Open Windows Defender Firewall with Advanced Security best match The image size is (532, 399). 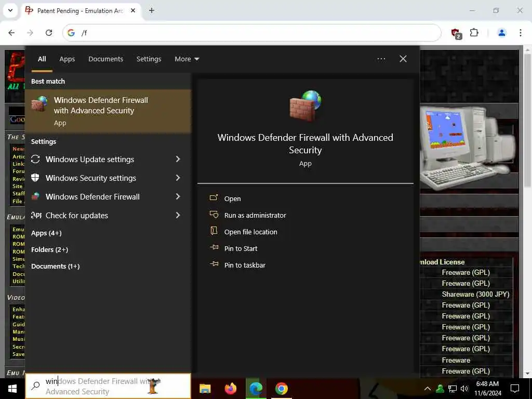108,111
